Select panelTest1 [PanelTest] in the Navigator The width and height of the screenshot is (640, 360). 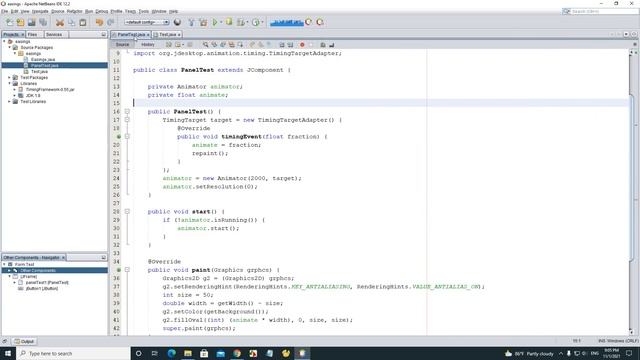click(x=47, y=282)
